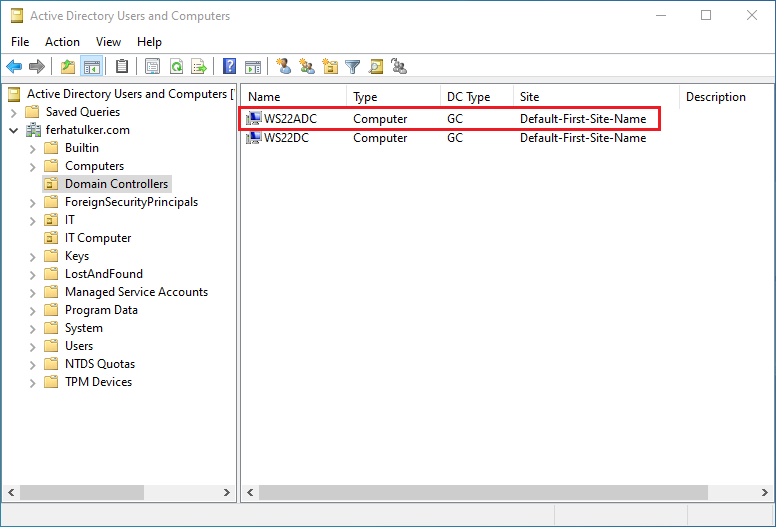The height and width of the screenshot is (527, 776).
Task: Sort by the Name column header
Action: click(x=294, y=97)
